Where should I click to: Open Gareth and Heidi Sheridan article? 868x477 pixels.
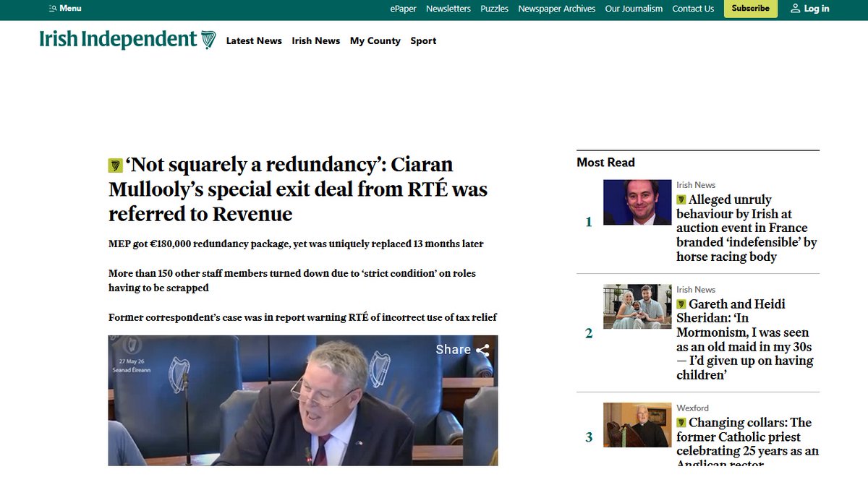click(x=745, y=339)
